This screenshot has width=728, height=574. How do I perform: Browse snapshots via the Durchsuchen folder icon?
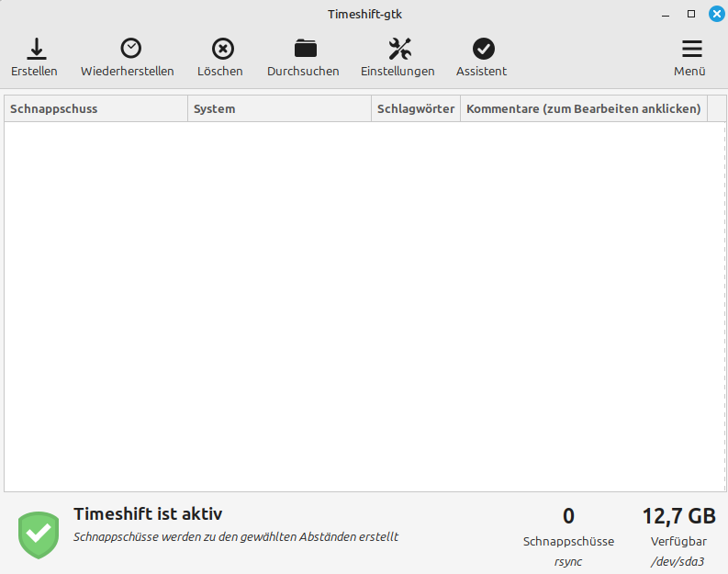[x=306, y=49]
